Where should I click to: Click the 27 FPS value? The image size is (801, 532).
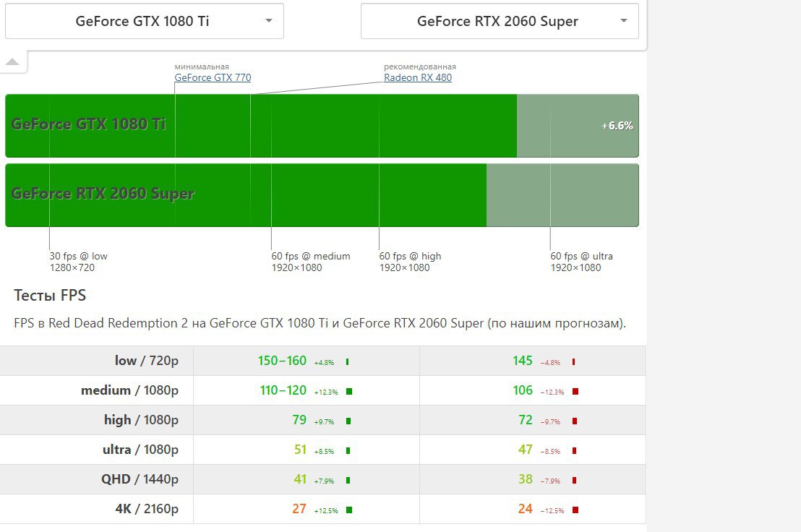click(x=299, y=509)
